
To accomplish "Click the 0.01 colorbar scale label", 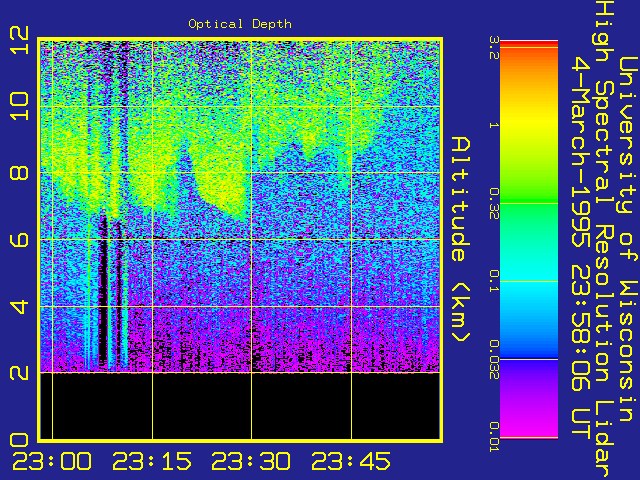I will pos(494,437).
